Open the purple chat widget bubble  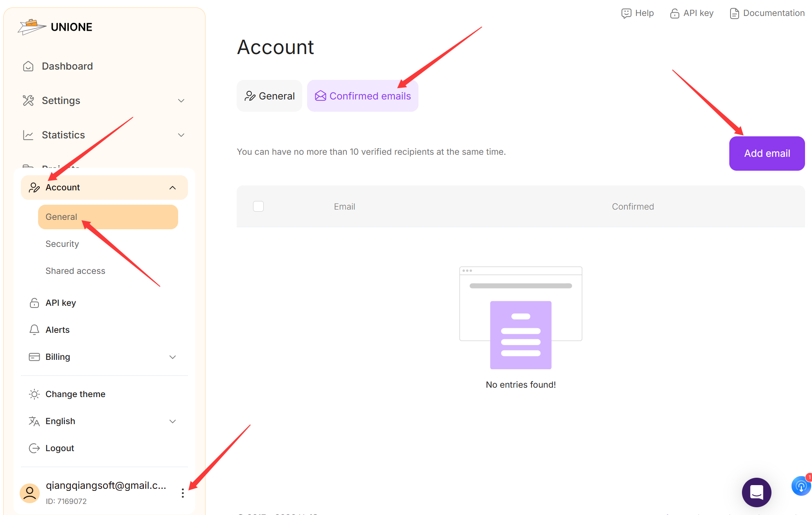click(x=756, y=492)
